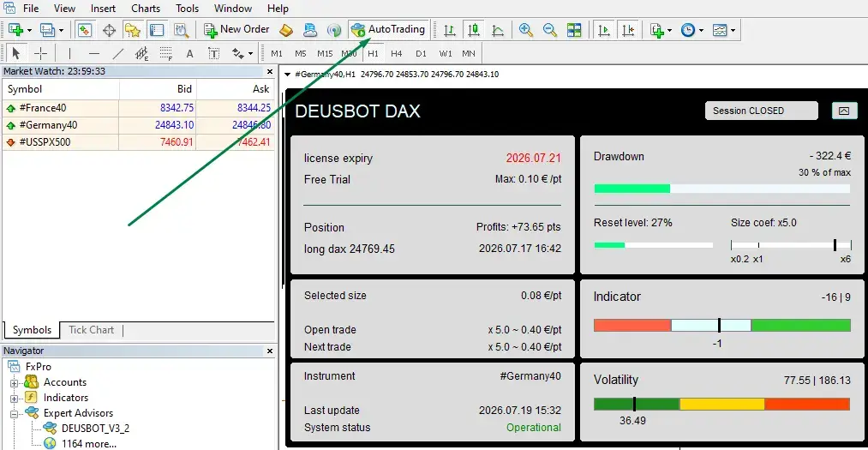Viewport: 868px width, 450px height.
Task: Zoom in on the chart
Action: (x=526, y=30)
